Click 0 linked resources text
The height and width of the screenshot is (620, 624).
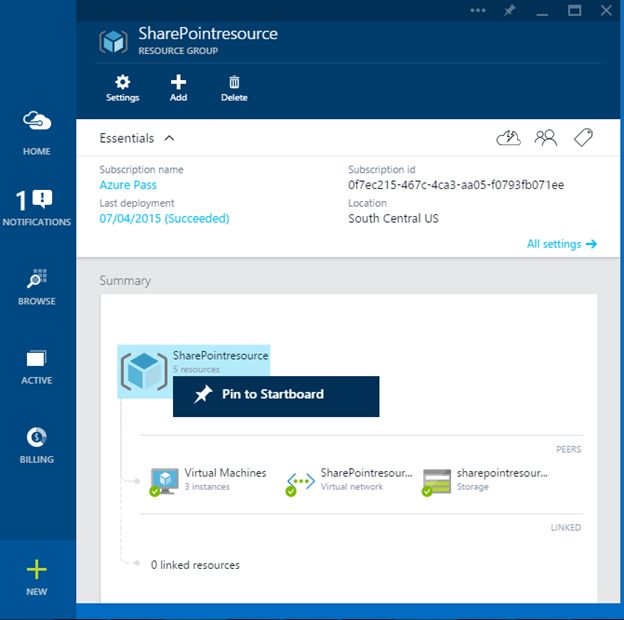coord(195,565)
